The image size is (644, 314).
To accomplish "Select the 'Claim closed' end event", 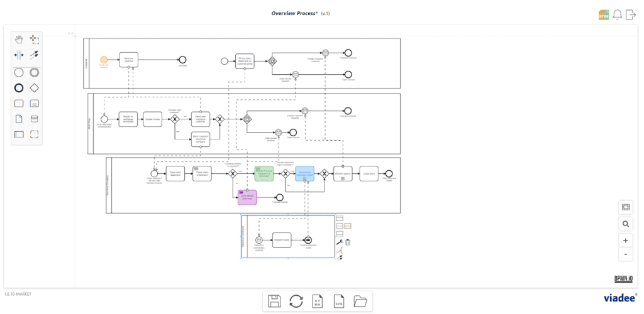I will (x=389, y=174).
